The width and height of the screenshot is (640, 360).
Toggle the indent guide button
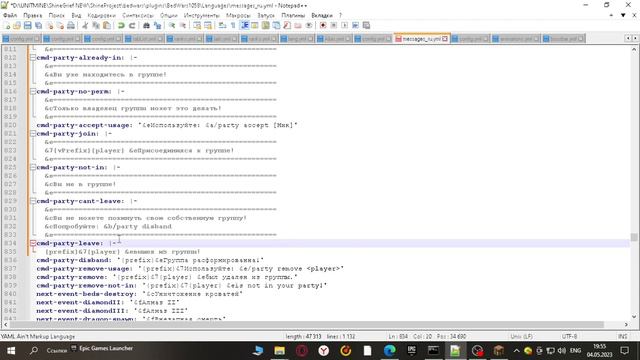[x=244, y=25]
